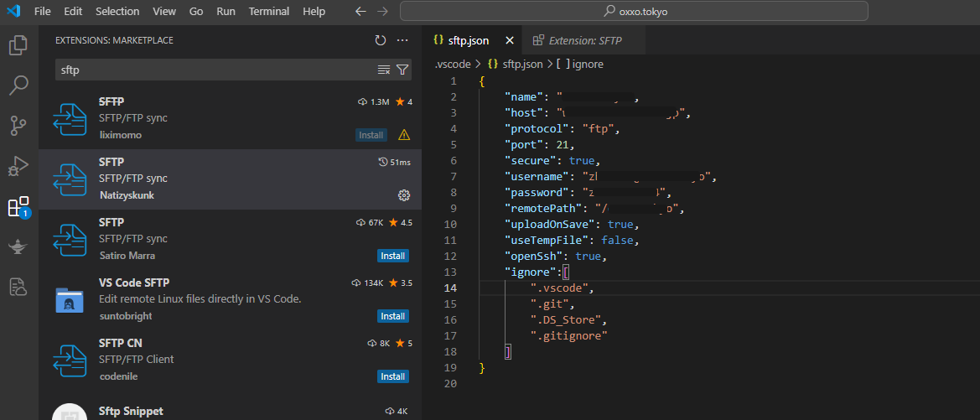Click the false value of "useTempFile"
Viewport: 980px width, 420px height.
coord(617,240)
